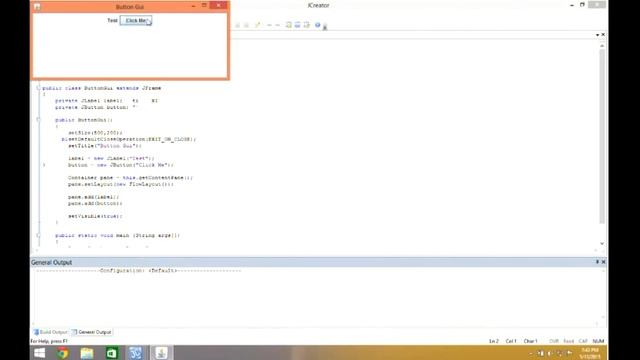This screenshot has height=360, width=640.
Task: Click the JCreator window title text
Action: [318, 5]
